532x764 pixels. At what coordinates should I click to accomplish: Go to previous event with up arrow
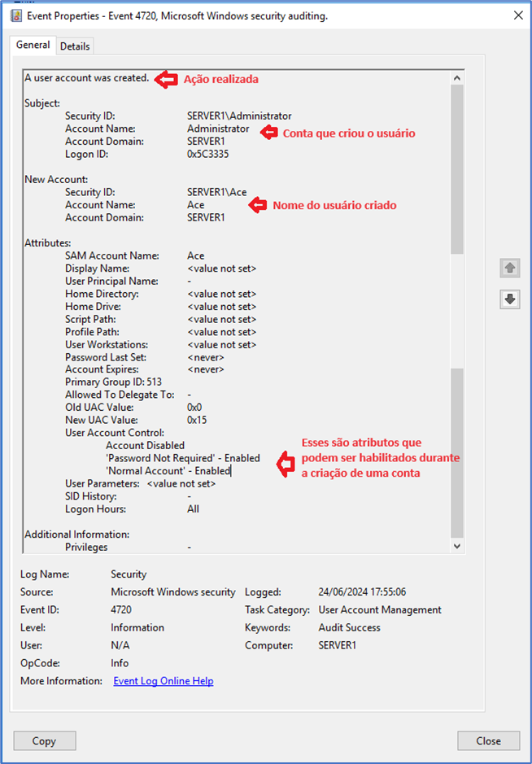(x=510, y=268)
